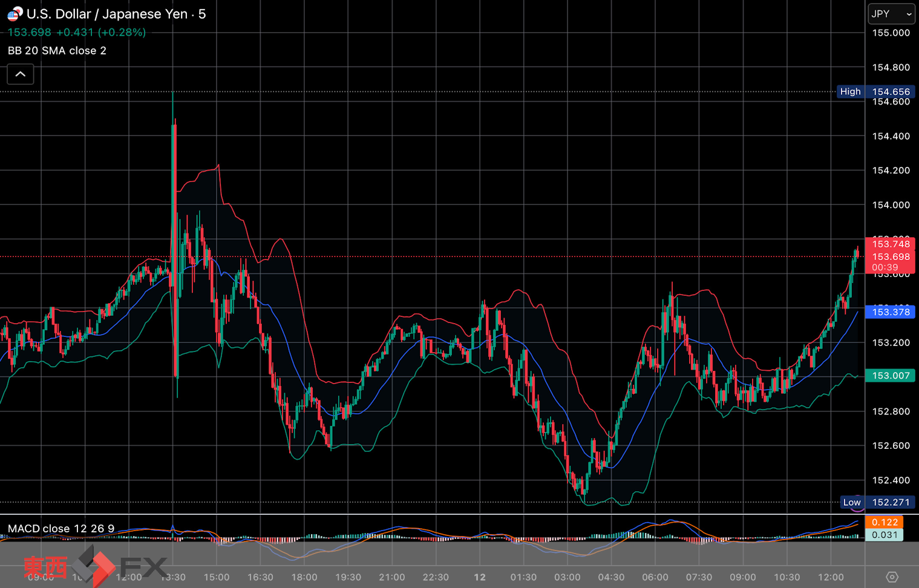919x588 pixels.
Task: Click the 12 date marker on time axis
Action: (x=480, y=577)
